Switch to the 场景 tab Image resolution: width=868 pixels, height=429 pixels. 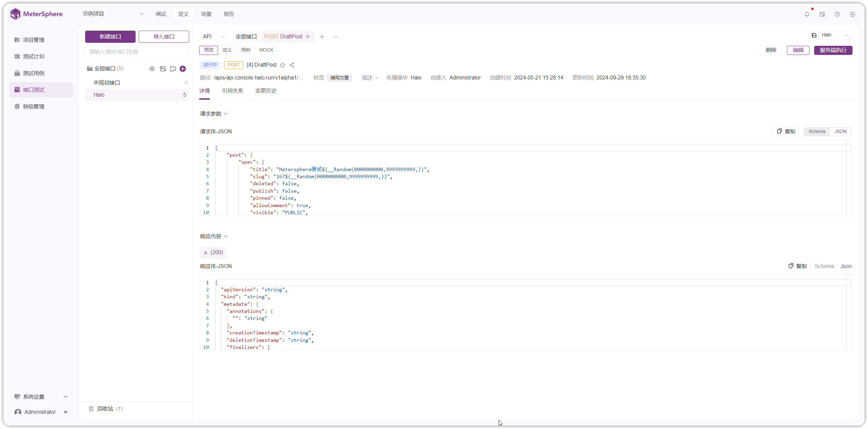pyautogui.click(x=206, y=14)
